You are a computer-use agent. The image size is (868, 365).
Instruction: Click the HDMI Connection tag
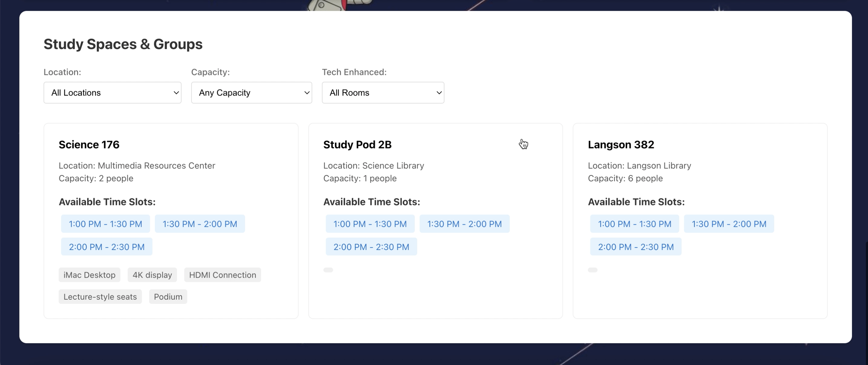[x=223, y=275]
